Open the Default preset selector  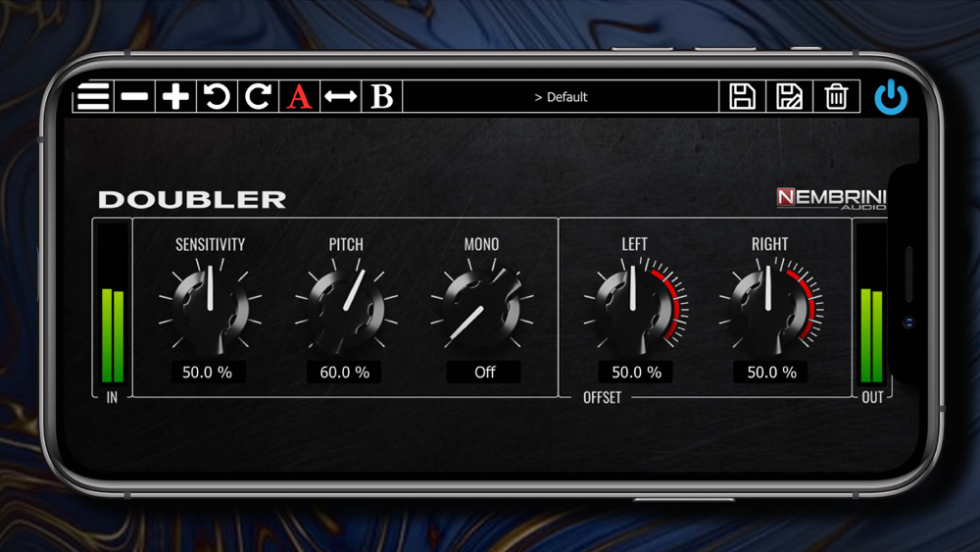(561, 97)
